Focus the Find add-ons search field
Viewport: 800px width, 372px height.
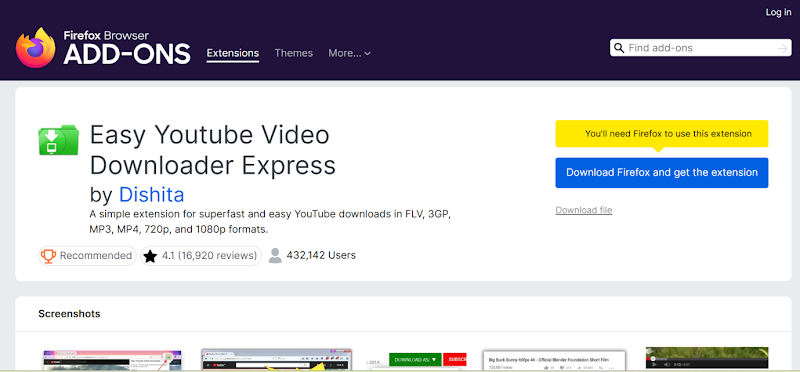pyautogui.click(x=701, y=48)
